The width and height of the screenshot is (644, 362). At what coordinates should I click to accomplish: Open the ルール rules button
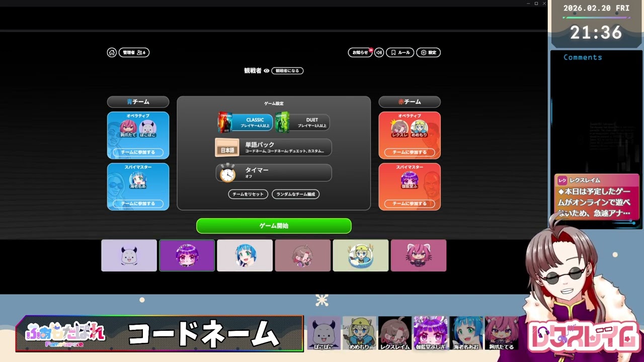400,52
